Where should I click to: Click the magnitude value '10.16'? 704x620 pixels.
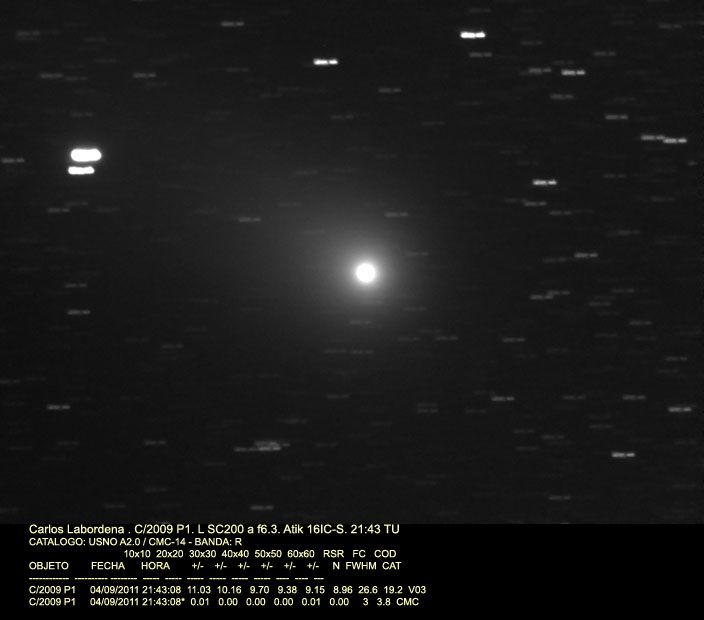tap(229, 589)
